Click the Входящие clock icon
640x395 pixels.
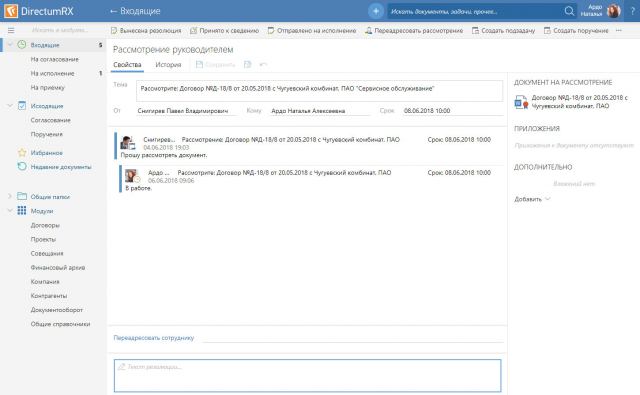(x=22, y=45)
